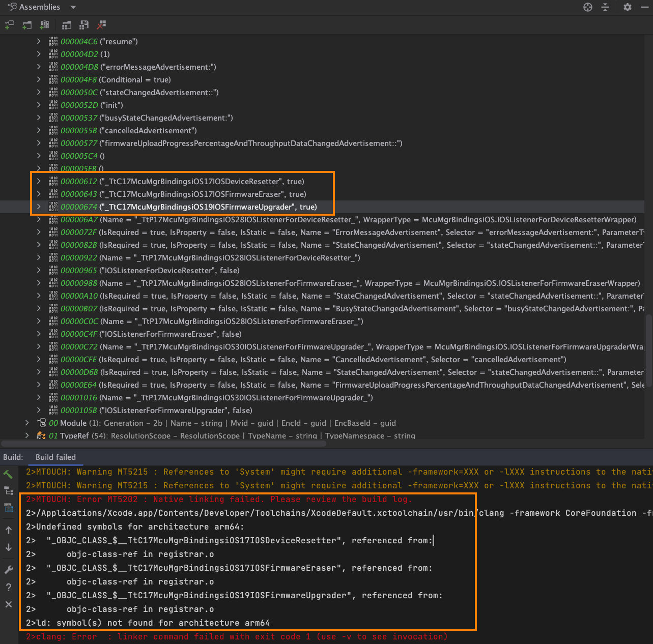Expand the 000006A7 ListenerForDeviceResetter node
Image resolution: width=653 pixels, height=644 pixels.
[x=39, y=219]
